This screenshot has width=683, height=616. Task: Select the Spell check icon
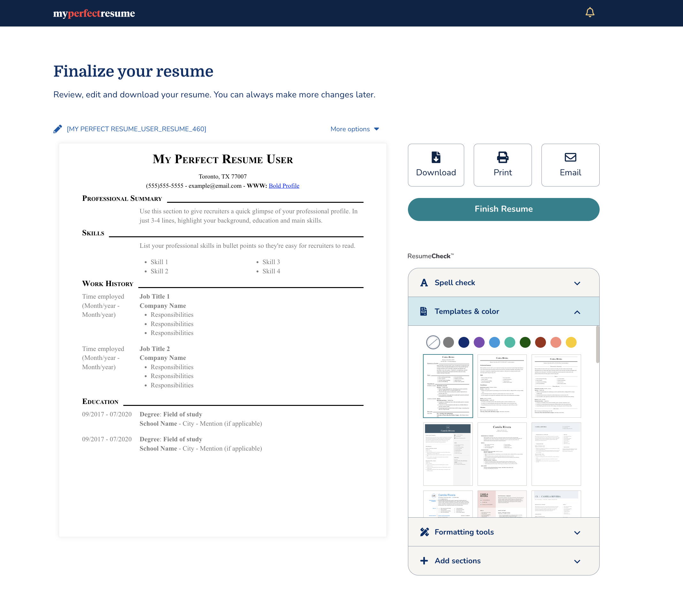click(424, 283)
